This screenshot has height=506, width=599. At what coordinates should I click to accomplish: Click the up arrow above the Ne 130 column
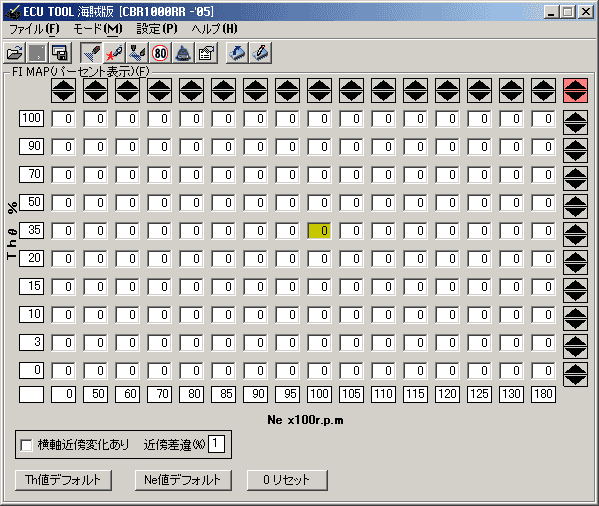(x=512, y=86)
